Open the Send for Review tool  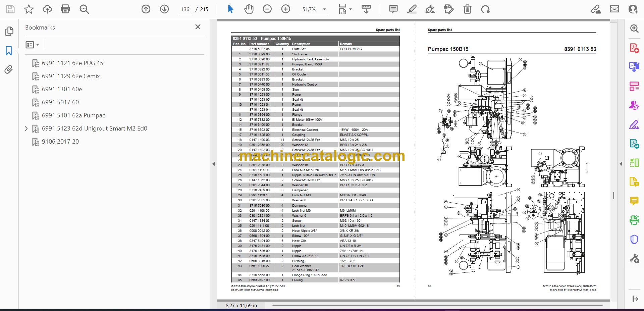(x=634, y=144)
